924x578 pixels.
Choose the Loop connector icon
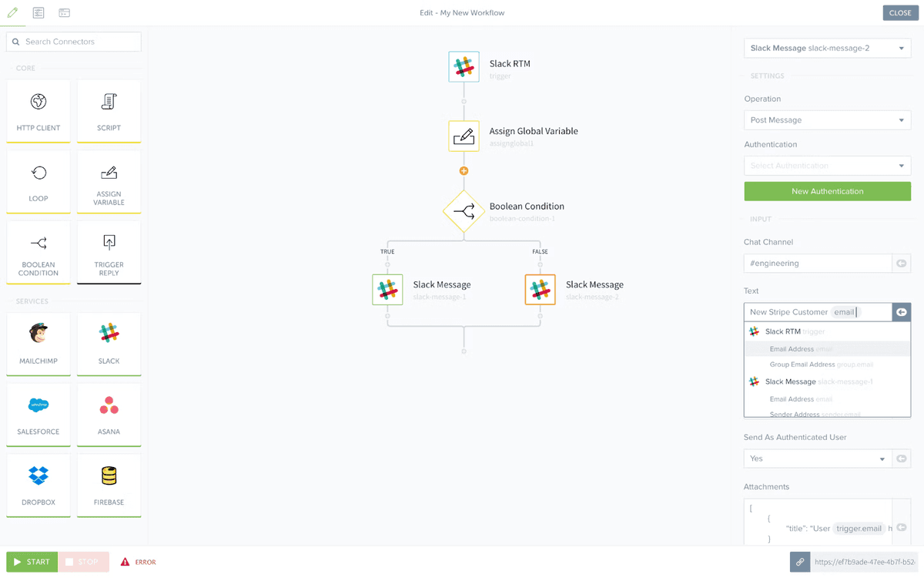[38, 173]
